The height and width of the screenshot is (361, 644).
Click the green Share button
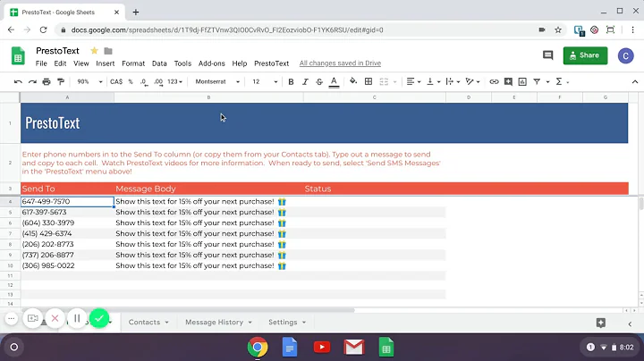point(585,55)
